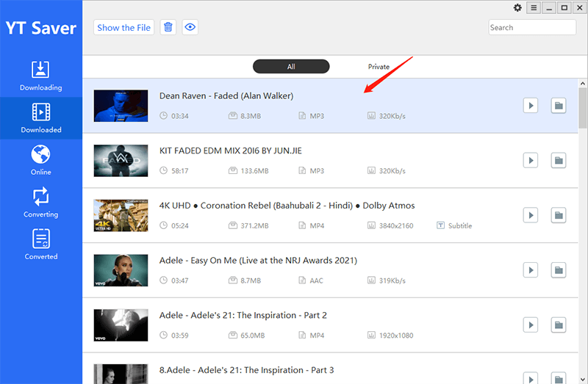Click the scrollbar up arrow
This screenshot has width=588, height=384.
point(582,83)
